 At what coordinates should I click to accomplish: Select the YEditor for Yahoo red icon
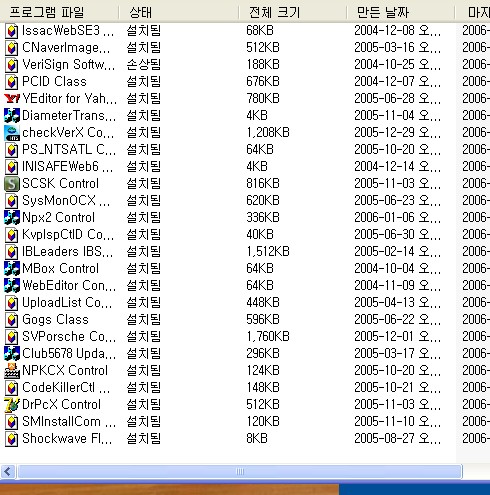[x=12, y=98]
